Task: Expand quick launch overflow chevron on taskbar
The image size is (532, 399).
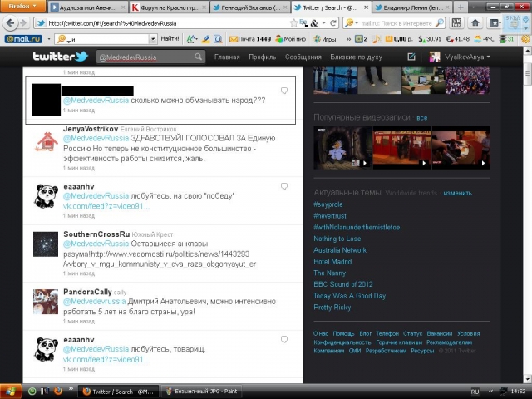Action: 71,389
